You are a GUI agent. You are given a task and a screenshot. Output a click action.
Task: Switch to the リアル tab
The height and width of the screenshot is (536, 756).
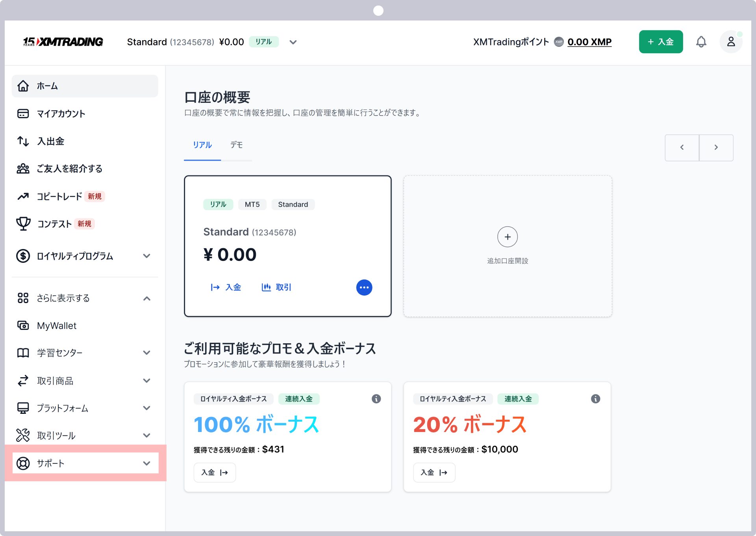[x=202, y=145]
